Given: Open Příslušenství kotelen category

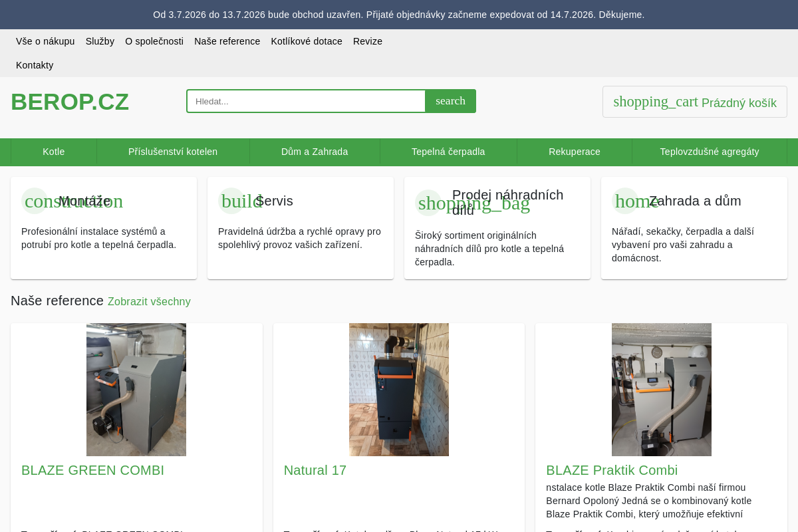Looking at the screenshot, I should pyautogui.click(x=173, y=152).
